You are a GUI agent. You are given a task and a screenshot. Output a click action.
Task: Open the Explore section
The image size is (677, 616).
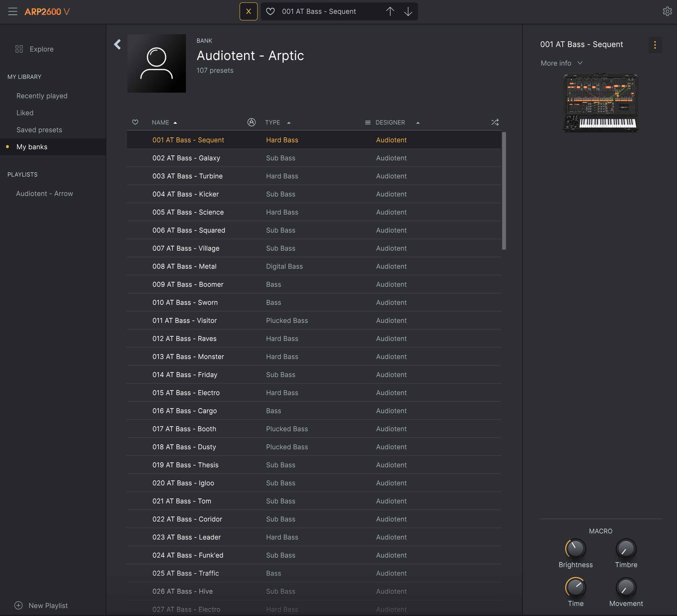pyautogui.click(x=41, y=49)
